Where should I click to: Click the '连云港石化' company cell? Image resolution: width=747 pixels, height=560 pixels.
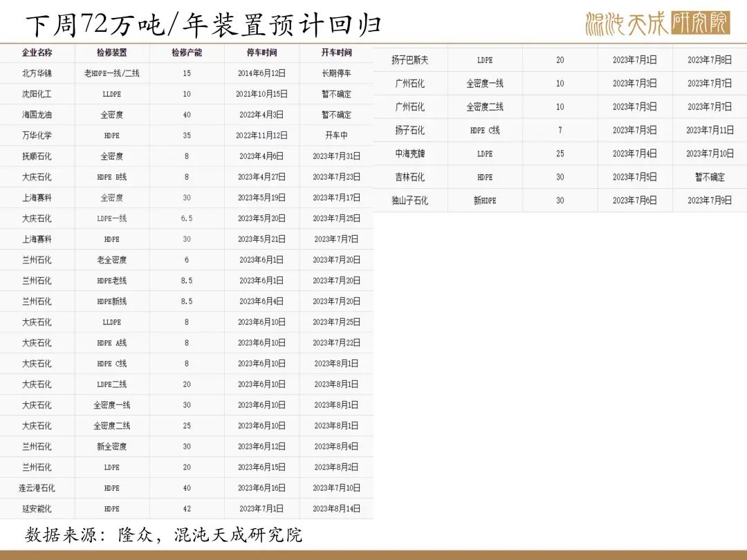37,488
